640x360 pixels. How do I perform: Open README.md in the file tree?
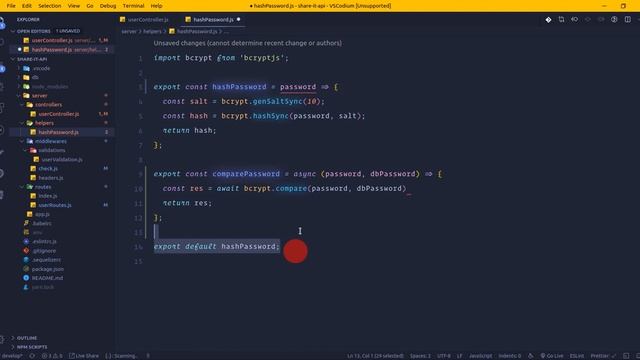point(47,278)
